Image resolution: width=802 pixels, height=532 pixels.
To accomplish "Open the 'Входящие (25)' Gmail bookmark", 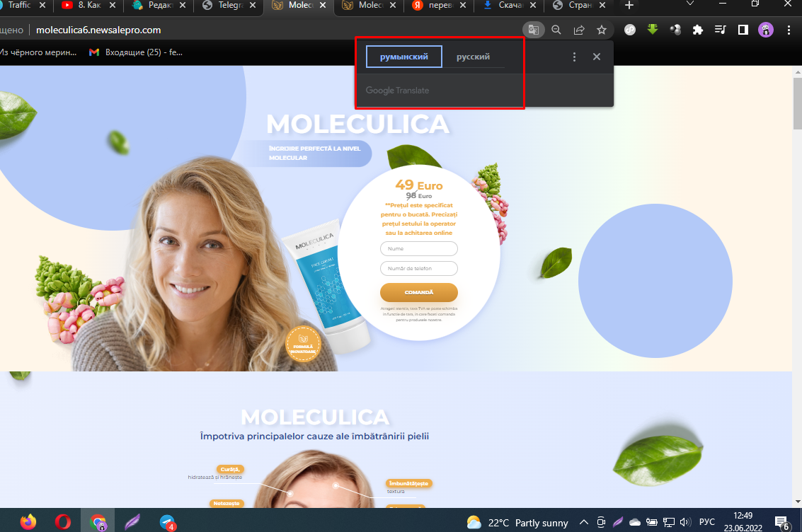I will click(135, 52).
